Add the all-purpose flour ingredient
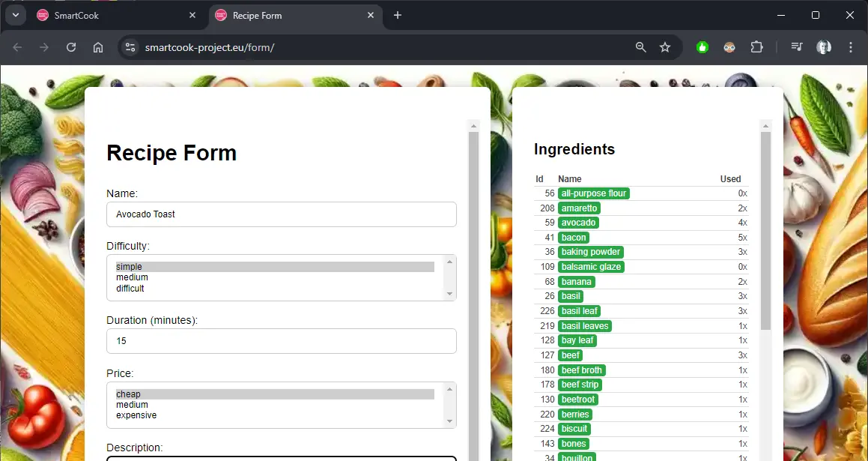868x461 pixels. [593, 193]
